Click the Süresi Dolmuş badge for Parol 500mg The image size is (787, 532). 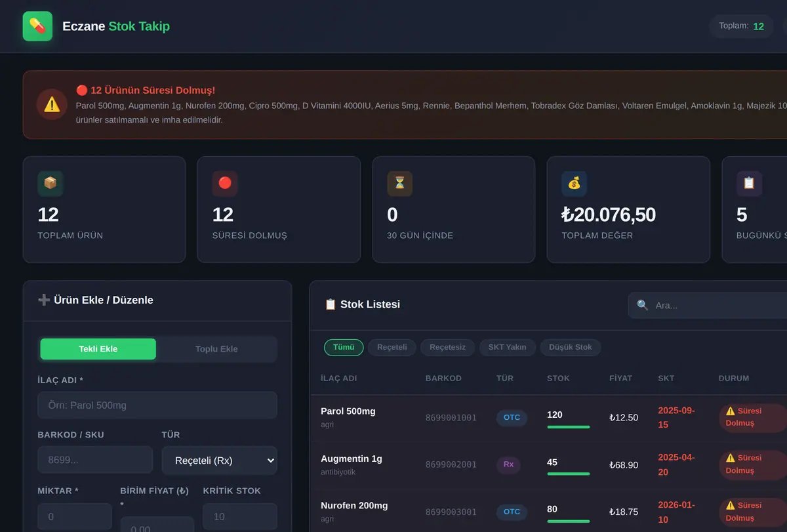tap(753, 418)
